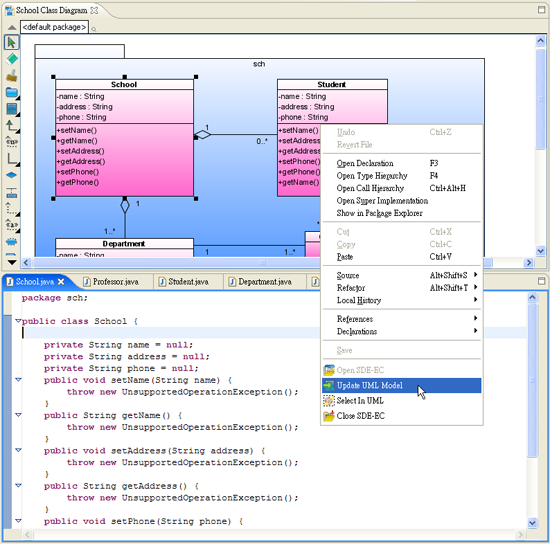The height and width of the screenshot is (544, 550).
Task: Expand the Declarations submenu
Action: tap(401, 331)
